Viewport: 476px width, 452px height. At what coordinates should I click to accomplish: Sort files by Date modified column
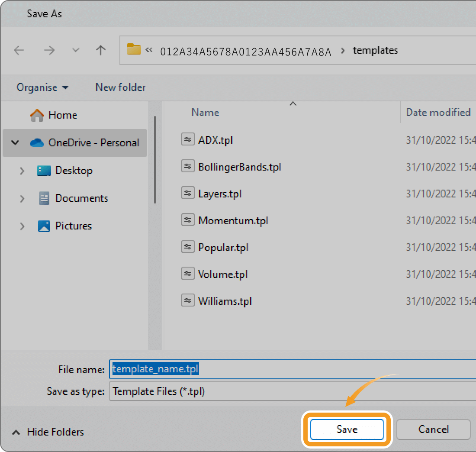pyautogui.click(x=438, y=113)
